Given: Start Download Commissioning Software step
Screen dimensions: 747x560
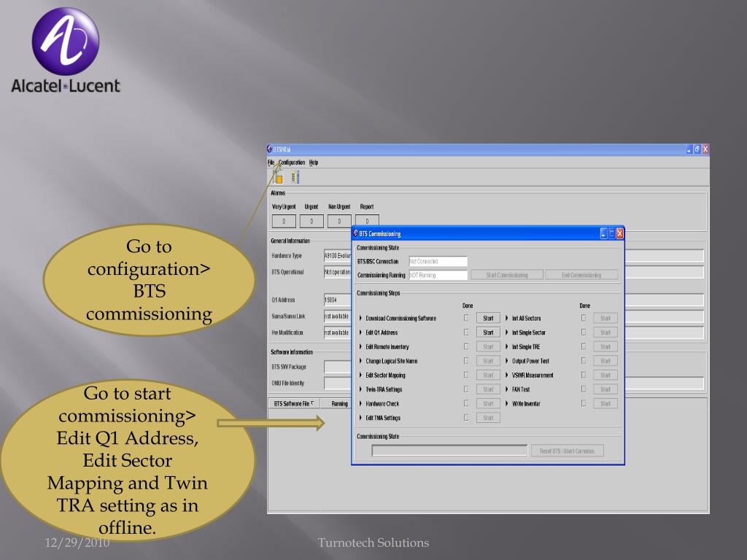Looking at the screenshot, I should (x=488, y=318).
